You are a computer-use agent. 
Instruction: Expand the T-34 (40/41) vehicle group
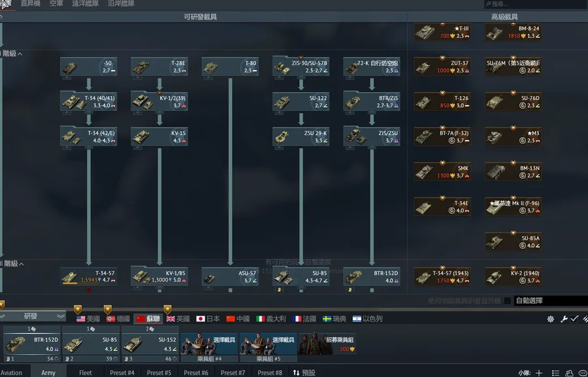88,101
